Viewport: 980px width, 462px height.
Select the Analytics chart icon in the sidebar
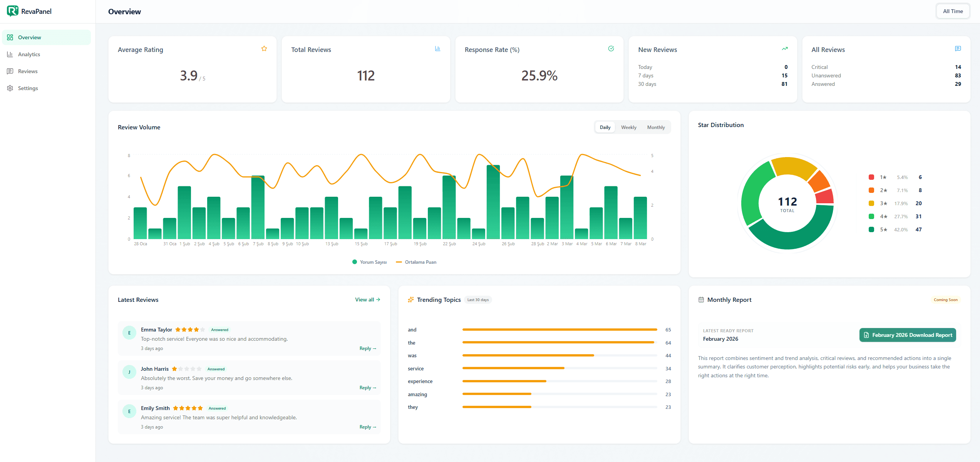[x=10, y=54]
